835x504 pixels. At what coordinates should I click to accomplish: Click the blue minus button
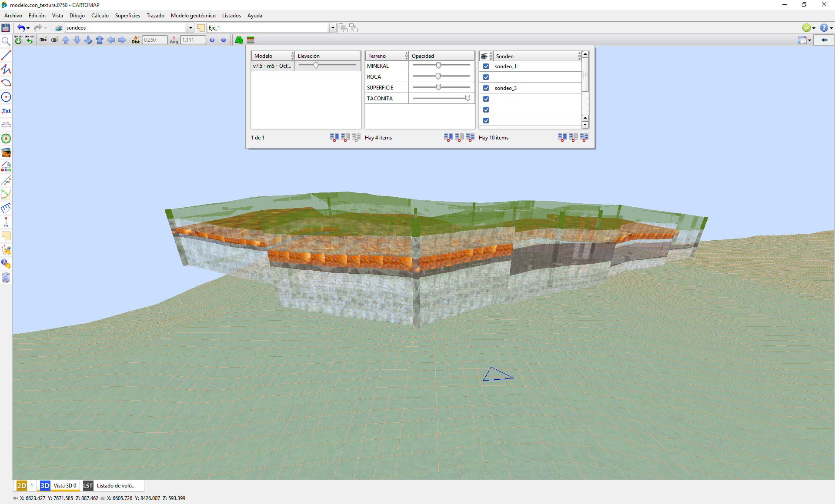pos(224,40)
